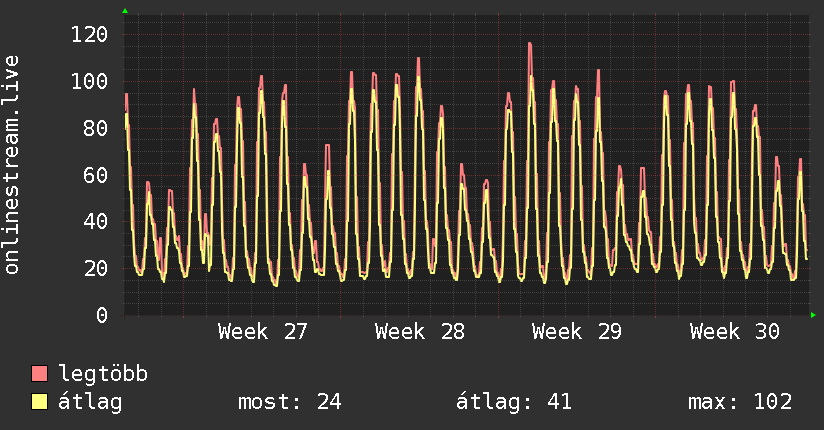Click the 60 y-axis value

[96, 175]
